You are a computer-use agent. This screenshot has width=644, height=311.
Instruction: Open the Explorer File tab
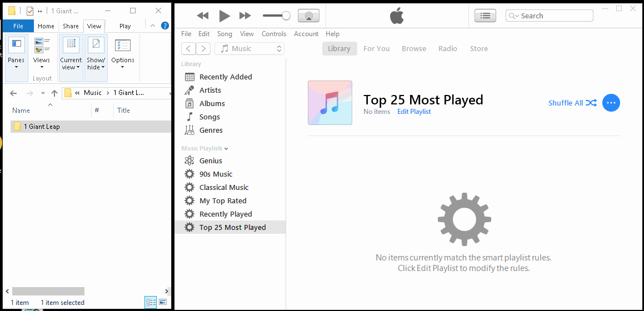click(x=18, y=26)
